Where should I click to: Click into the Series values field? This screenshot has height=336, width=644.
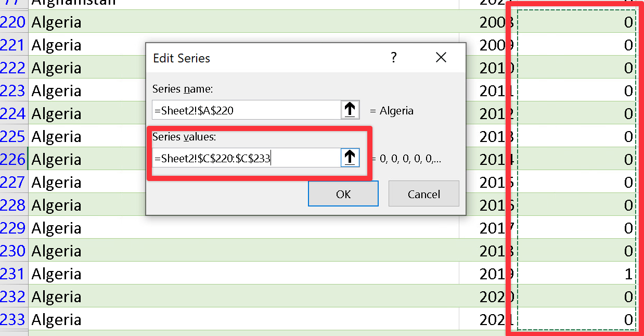click(246, 158)
